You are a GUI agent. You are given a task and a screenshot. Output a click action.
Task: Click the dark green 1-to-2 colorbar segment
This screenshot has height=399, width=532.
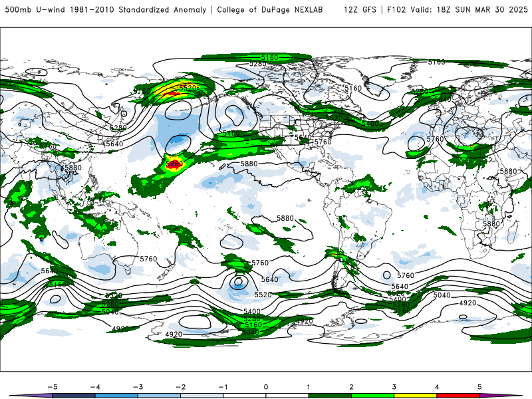click(x=330, y=396)
